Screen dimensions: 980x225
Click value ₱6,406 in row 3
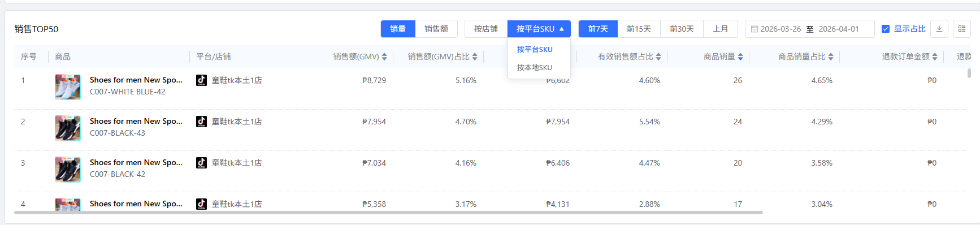(558, 163)
